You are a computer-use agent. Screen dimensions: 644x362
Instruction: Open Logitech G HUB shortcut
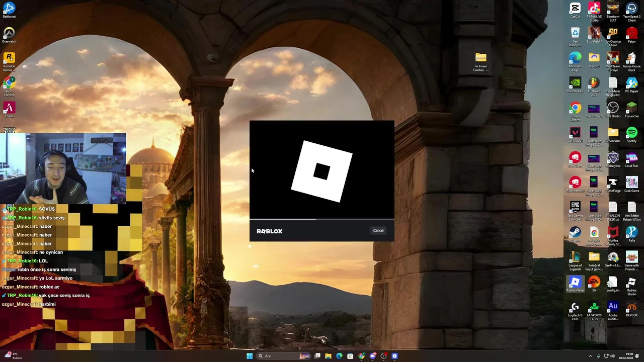click(575, 311)
